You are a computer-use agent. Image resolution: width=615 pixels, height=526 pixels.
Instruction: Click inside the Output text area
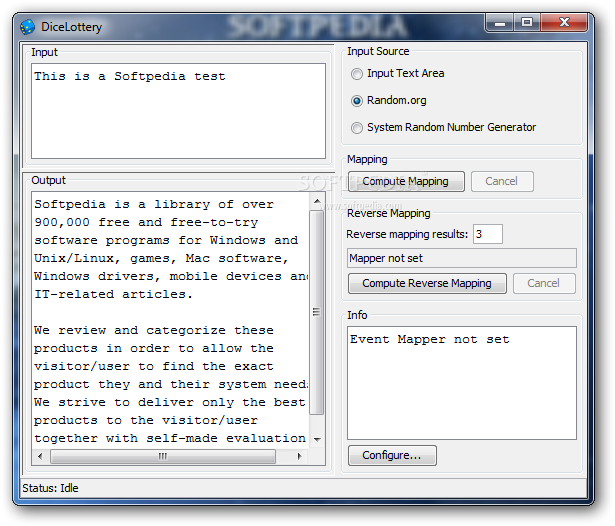[171, 319]
